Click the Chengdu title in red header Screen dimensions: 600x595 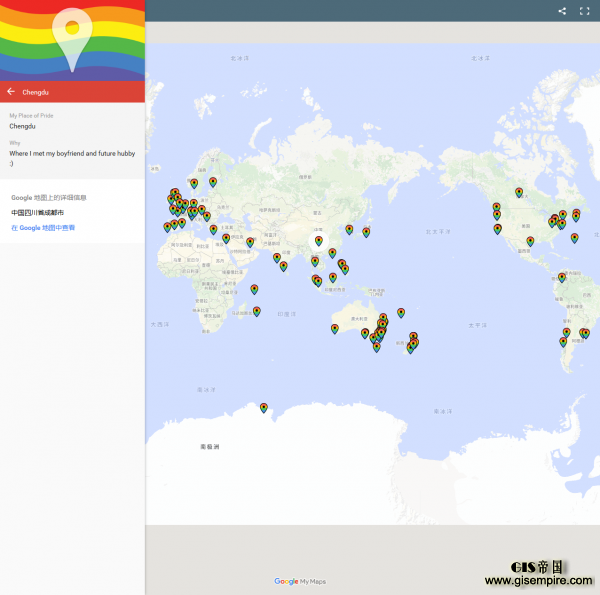[x=36, y=92]
